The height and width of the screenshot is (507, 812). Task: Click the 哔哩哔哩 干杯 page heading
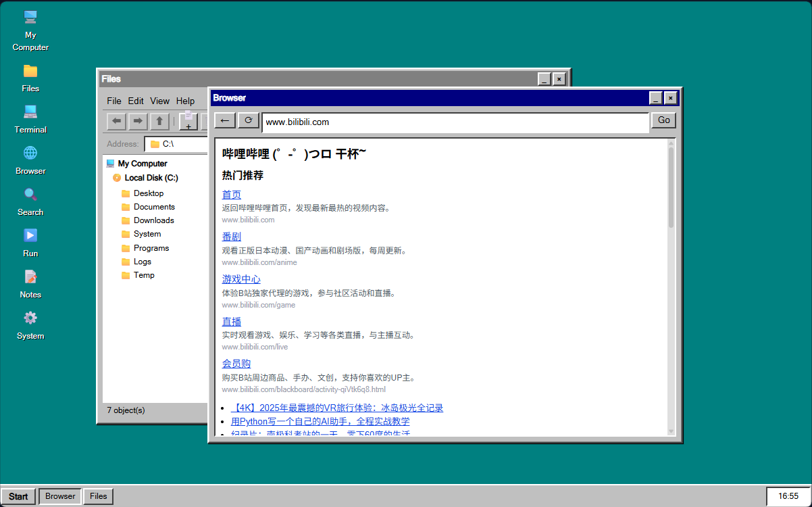pos(295,154)
